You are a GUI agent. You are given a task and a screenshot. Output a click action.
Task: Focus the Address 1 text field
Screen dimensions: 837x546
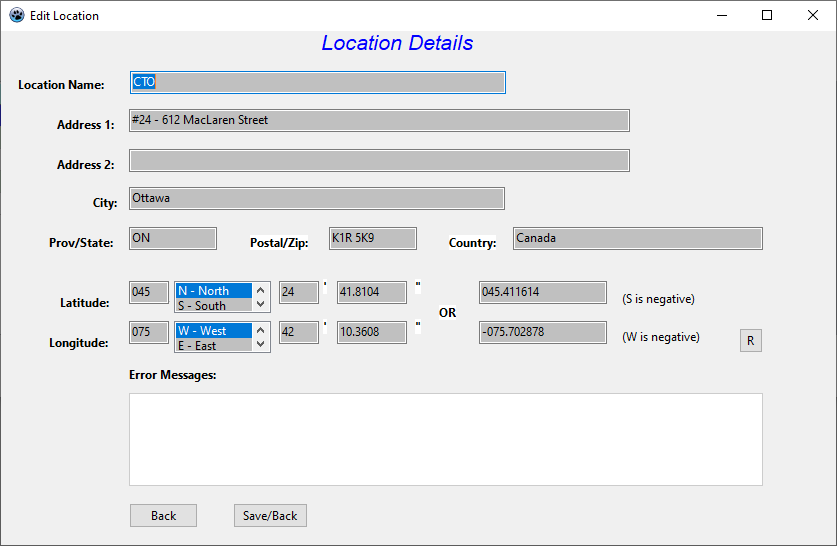(x=379, y=120)
